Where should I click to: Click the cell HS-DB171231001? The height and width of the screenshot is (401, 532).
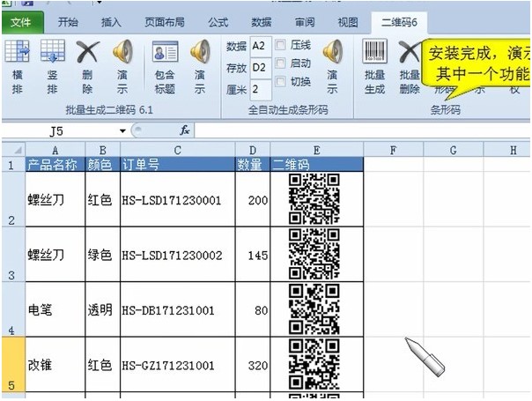click(177, 309)
